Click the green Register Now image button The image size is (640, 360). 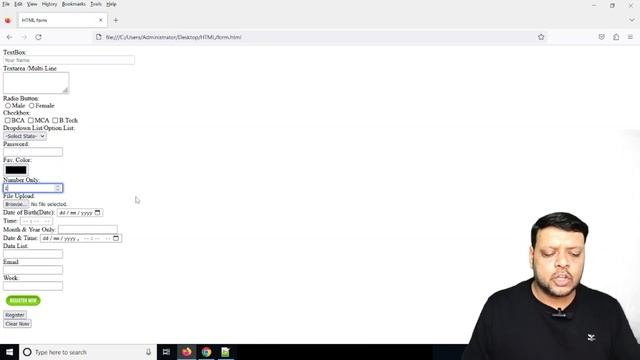(23, 300)
